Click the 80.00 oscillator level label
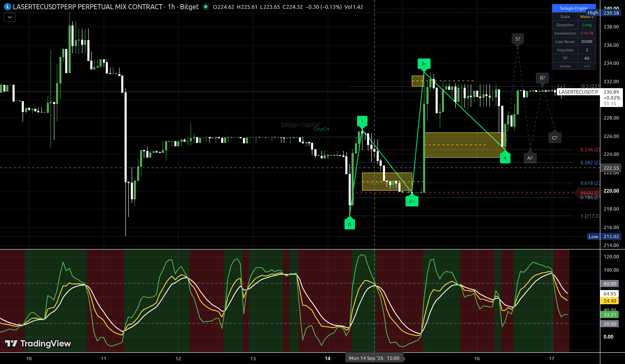This screenshot has height=364, width=625. point(610,284)
